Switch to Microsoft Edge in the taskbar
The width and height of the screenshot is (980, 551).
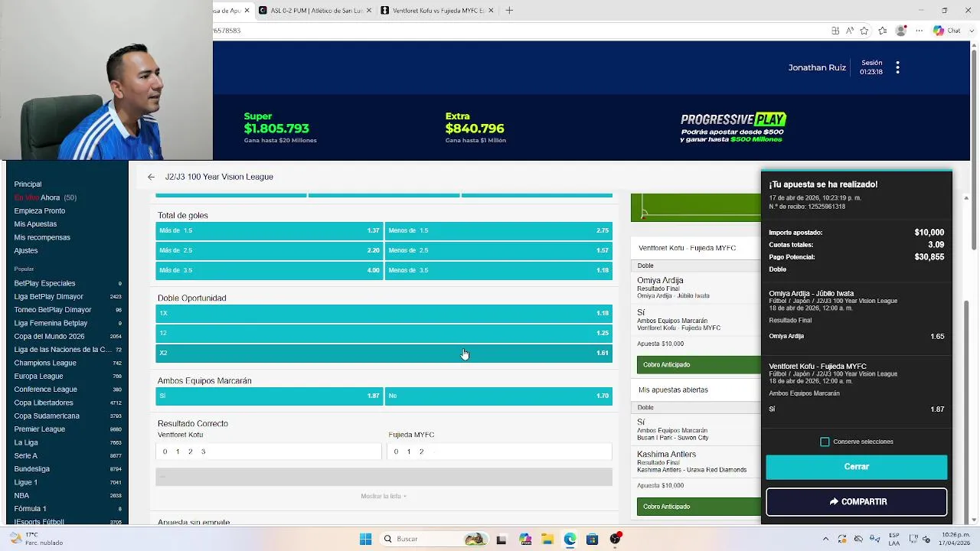pyautogui.click(x=570, y=539)
